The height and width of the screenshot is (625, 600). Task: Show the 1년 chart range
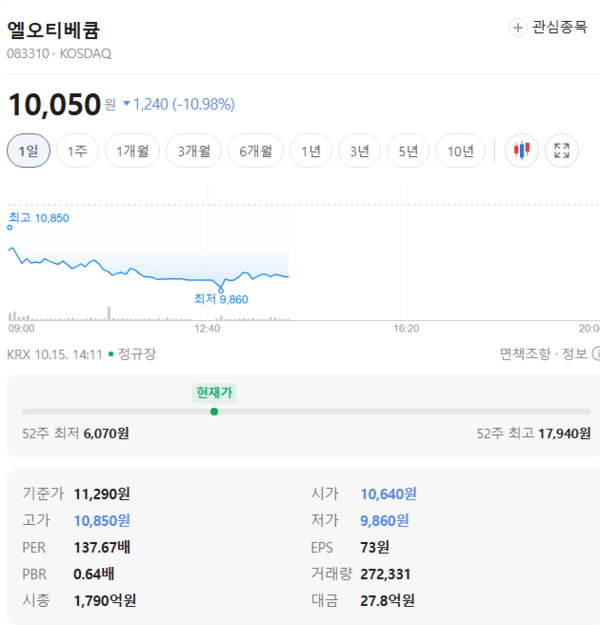click(311, 151)
